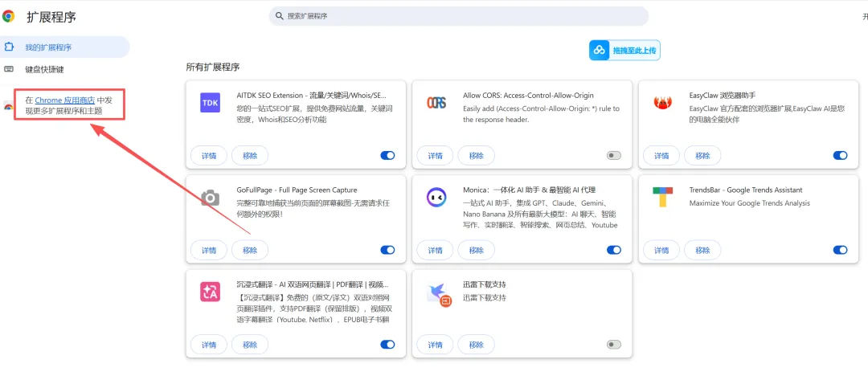Disable the 沉浸式翻译 toggle
868x376 pixels.
click(x=387, y=345)
